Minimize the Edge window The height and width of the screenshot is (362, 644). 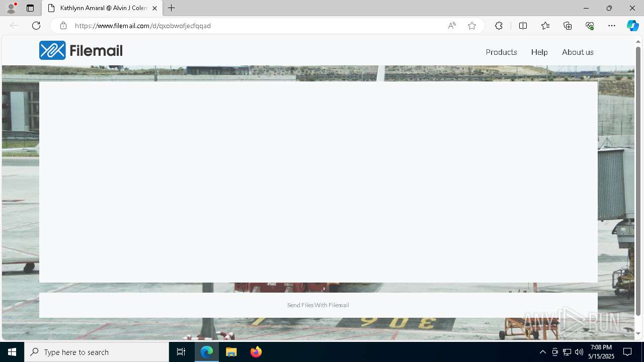(x=586, y=8)
